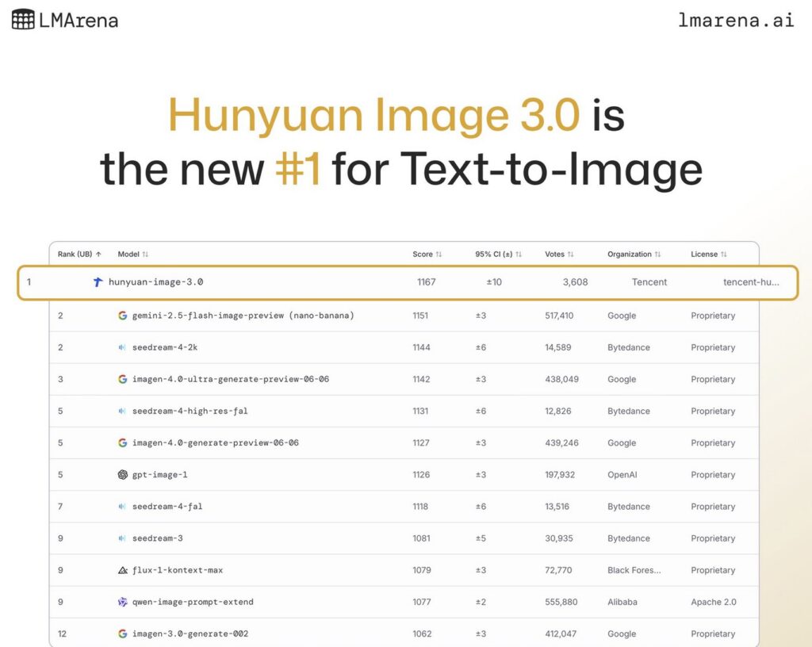The height and width of the screenshot is (647, 812).
Task: Click the Black Forest icon beside flux-1-kontext-max
Action: click(123, 570)
